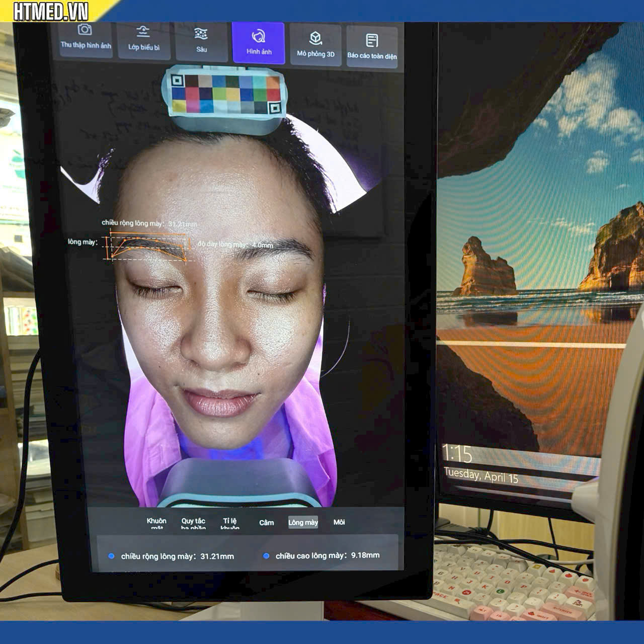Open the Mô phỏng 3D tab
The height and width of the screenshot is (644, 644).
315,45
